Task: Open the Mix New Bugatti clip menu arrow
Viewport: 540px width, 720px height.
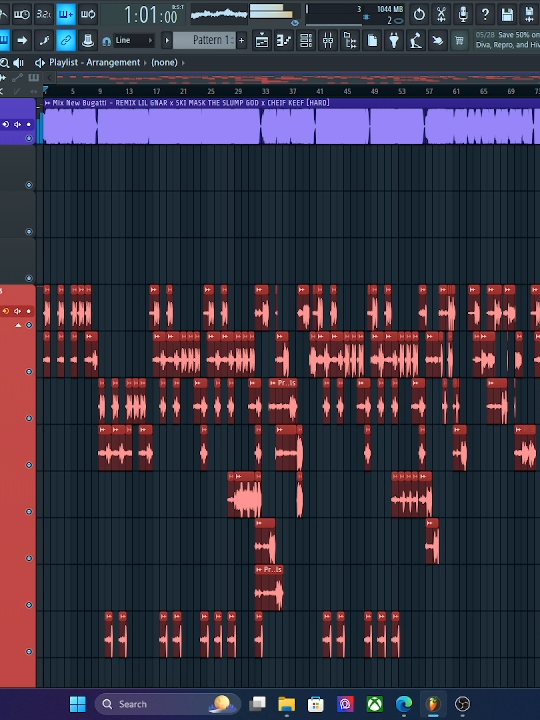Action: pyautogui.click(x=47, y=103)
